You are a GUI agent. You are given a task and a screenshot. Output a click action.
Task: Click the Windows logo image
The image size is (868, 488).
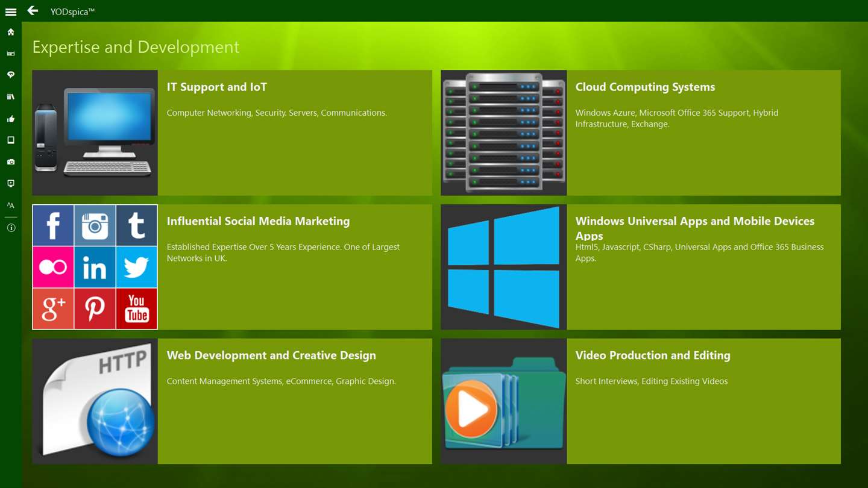tap(504, 267)
